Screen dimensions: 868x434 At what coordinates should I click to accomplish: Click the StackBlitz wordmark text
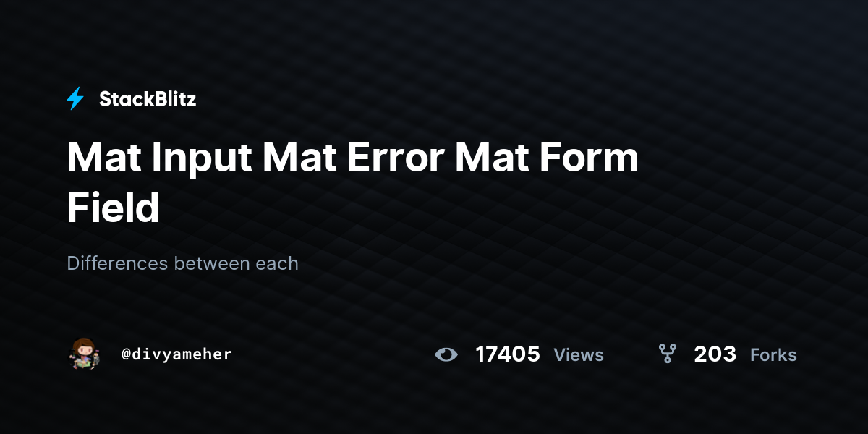click(x=148, y=99)
